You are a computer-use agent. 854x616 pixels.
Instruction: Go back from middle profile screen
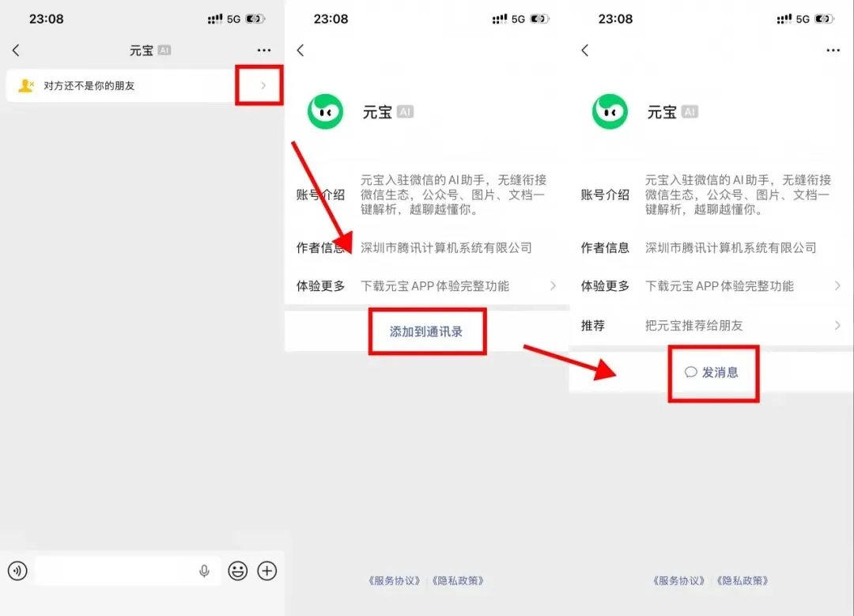(x=300, y=51)
